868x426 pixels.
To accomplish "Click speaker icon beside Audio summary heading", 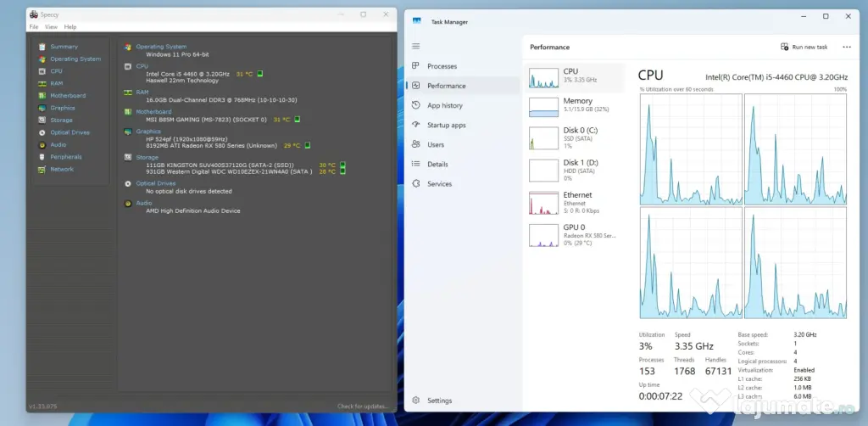I will [128, 204].
